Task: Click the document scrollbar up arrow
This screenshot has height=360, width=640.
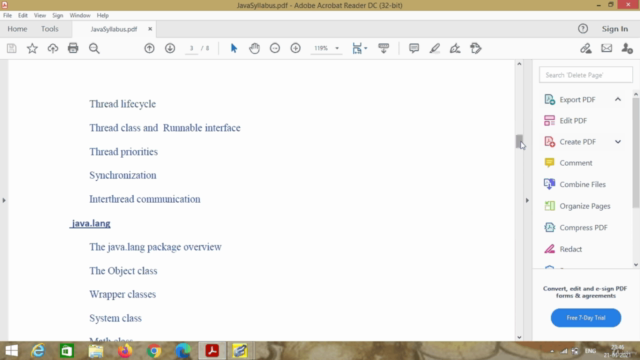Action: [519, 64]
